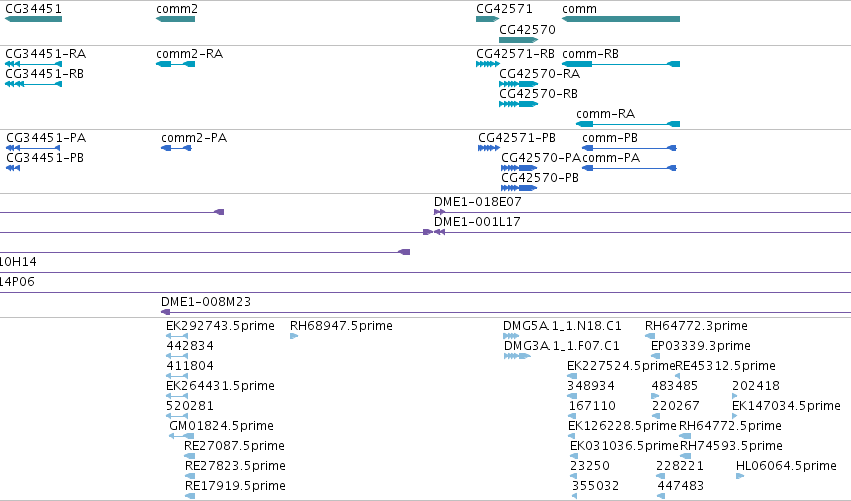Open the comm-RA transcript label
Viewport: 851px width, 501px height.
605,113
